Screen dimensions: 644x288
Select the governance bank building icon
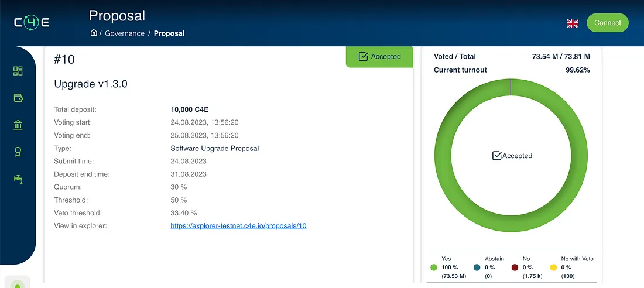18,125
